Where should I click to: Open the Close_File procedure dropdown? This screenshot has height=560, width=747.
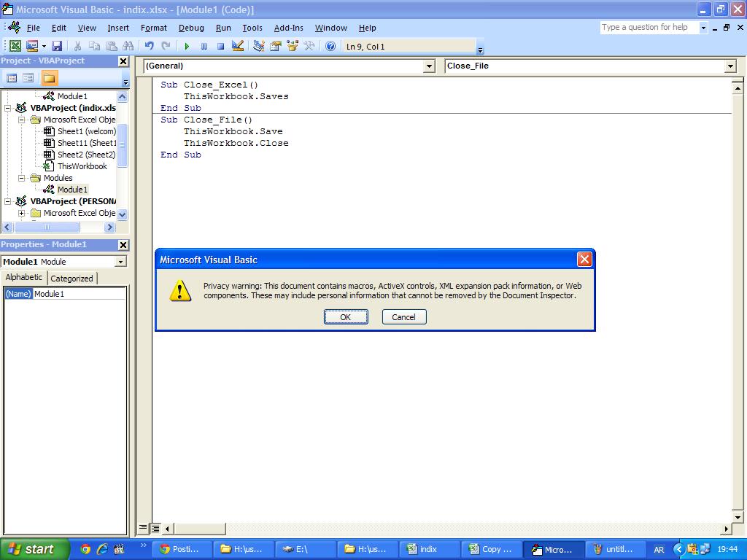coord(730,66)
